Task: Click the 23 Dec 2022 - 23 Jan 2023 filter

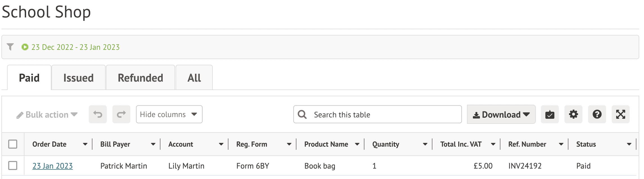Action: pos(75,47)
